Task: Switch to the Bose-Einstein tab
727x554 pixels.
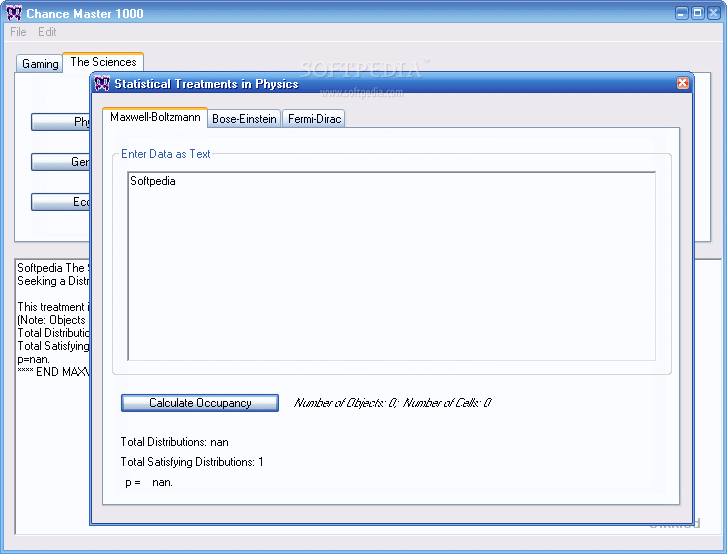Action: (244, 119)
